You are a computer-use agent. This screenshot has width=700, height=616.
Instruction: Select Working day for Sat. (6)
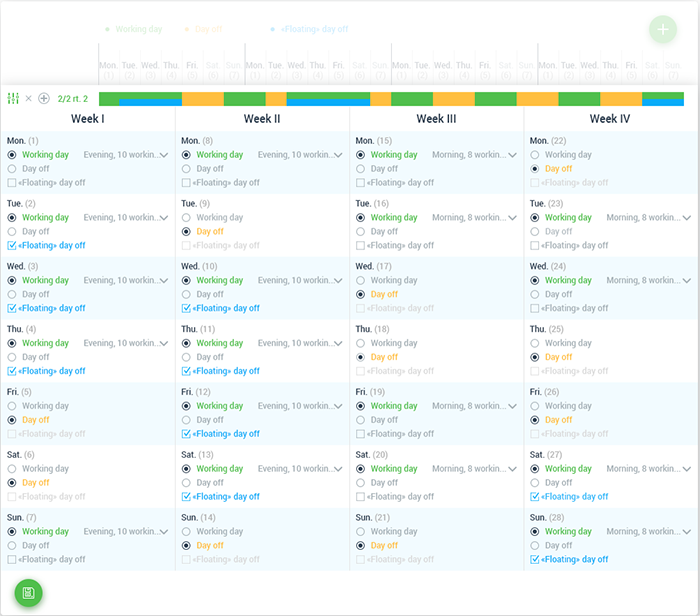[x=12, y=469]
